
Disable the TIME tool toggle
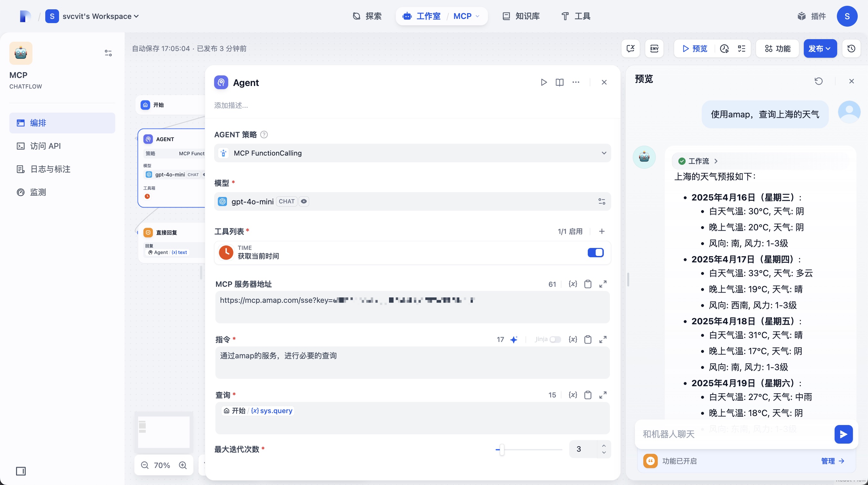tap(595, 253)
